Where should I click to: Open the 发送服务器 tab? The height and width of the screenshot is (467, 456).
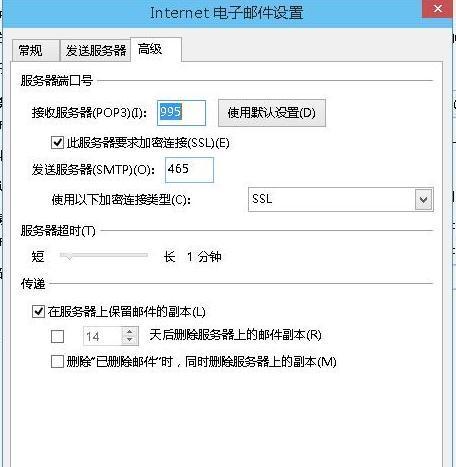click(x=95, y=50)
